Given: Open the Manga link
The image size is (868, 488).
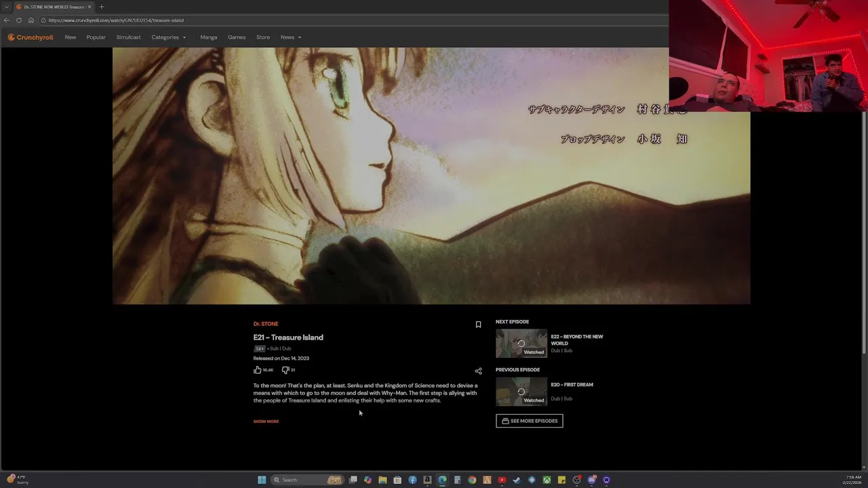Looking at the screenshot, I should point(209,37).
